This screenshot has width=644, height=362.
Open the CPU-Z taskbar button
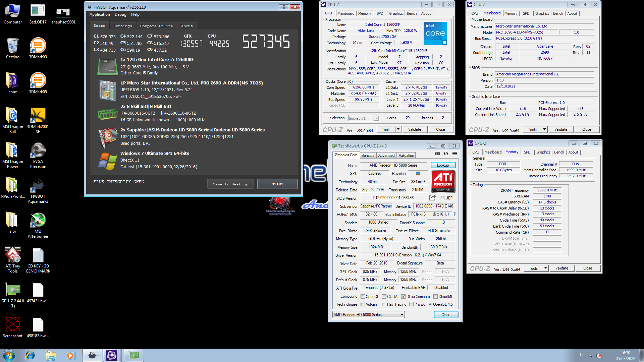(112, 355)
